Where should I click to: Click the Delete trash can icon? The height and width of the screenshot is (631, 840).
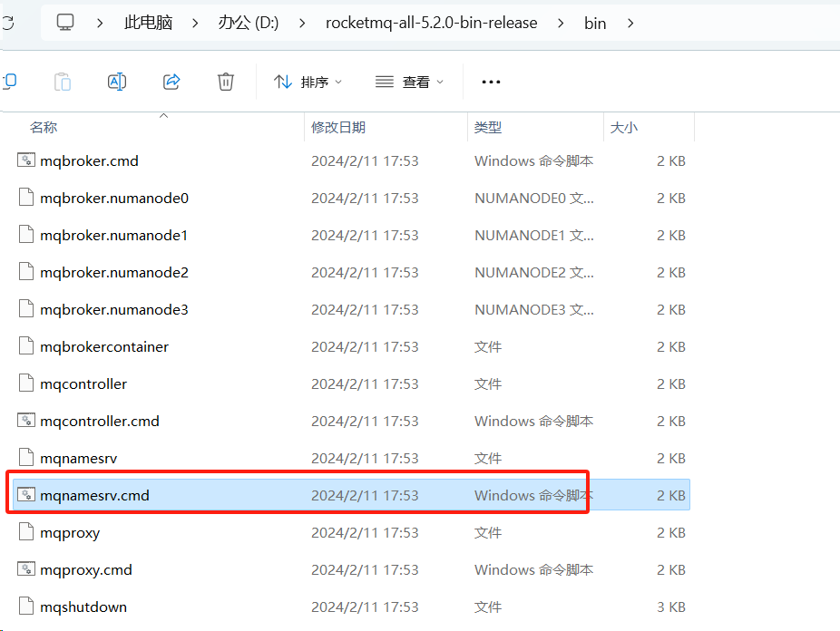226,82
